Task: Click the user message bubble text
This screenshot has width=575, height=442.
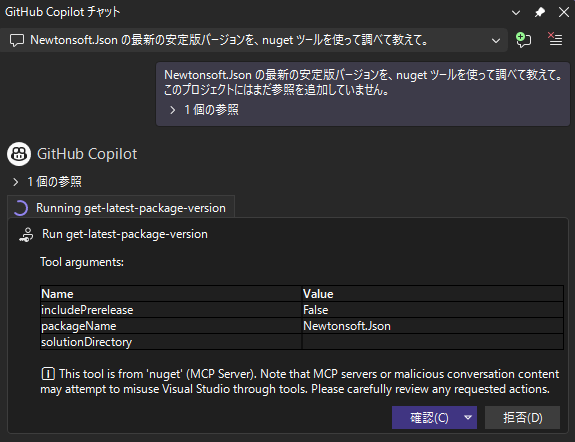Action: pyautogui.click(x=363, y=82)
